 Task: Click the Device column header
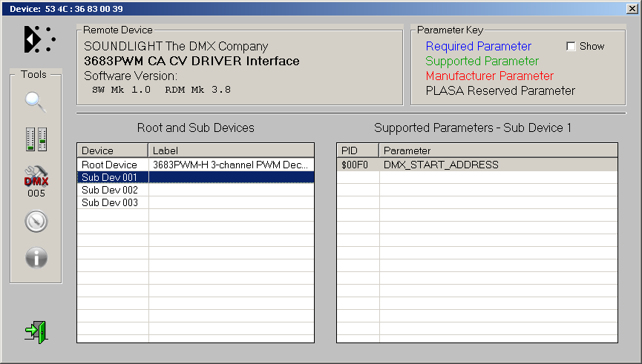113,150
